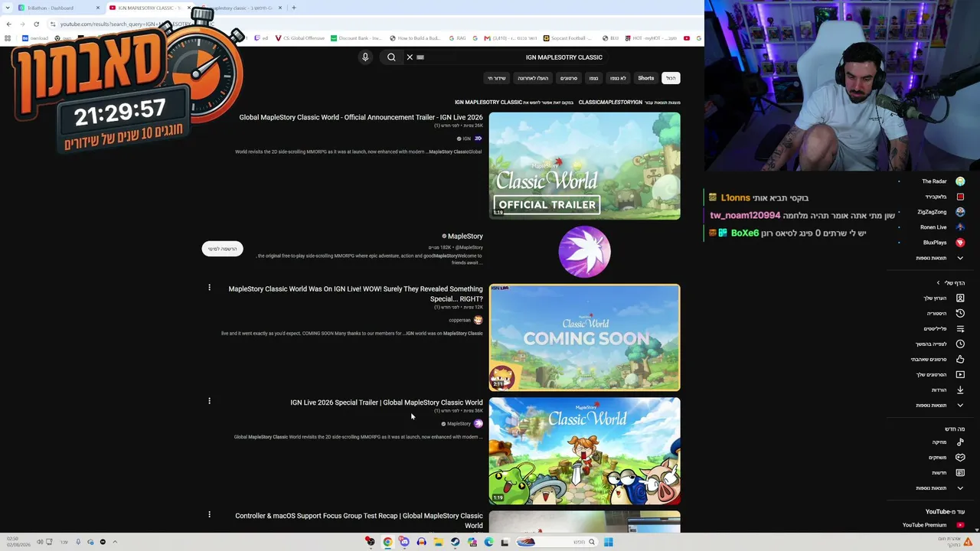Image resolution: width=980 pixels, height=551 pixels.
Task: Open the coppersan channel link
Action: [x=459, y=320]
